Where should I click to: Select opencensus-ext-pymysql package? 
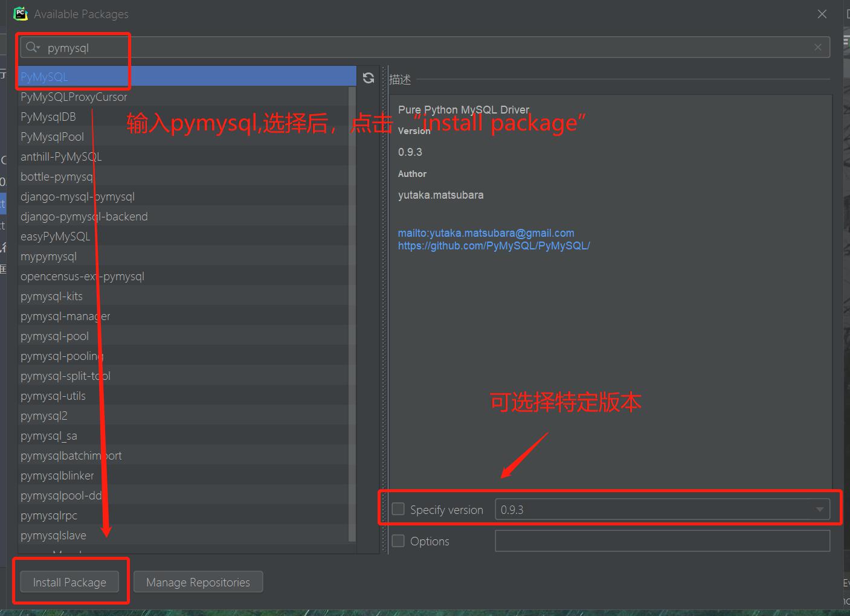(184, 276)
